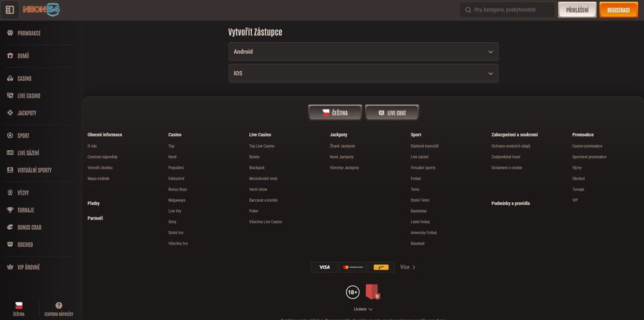This screenshot has height=320, width=644.
Task: Click the Jackpoty icon in sidebar
Action: (x=10, y=113)
